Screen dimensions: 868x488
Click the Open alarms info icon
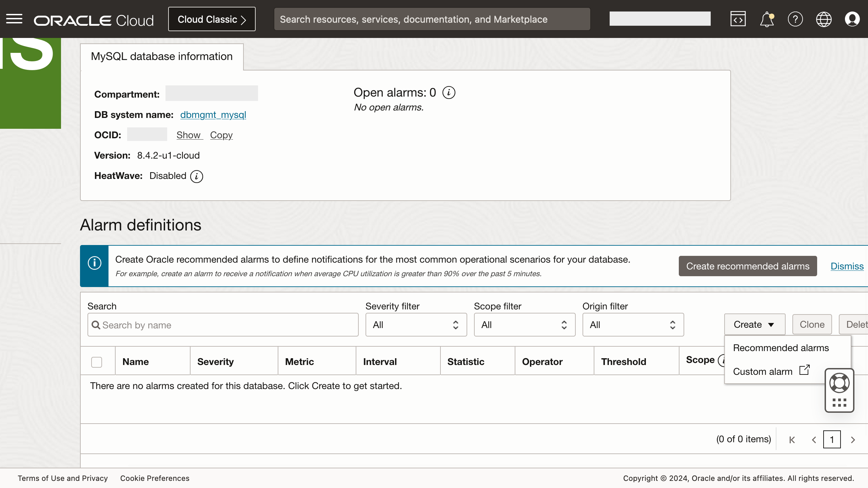pyautogui.click(x=449, y=92)
